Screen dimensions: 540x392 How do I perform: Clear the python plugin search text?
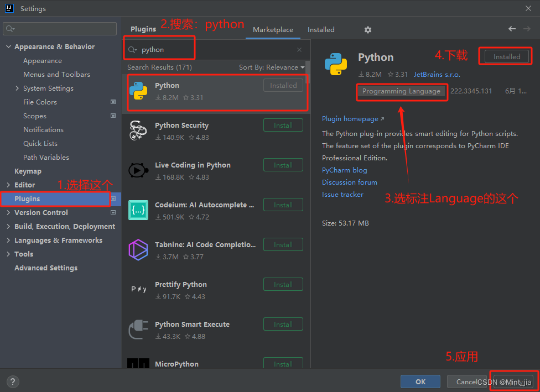299,50
